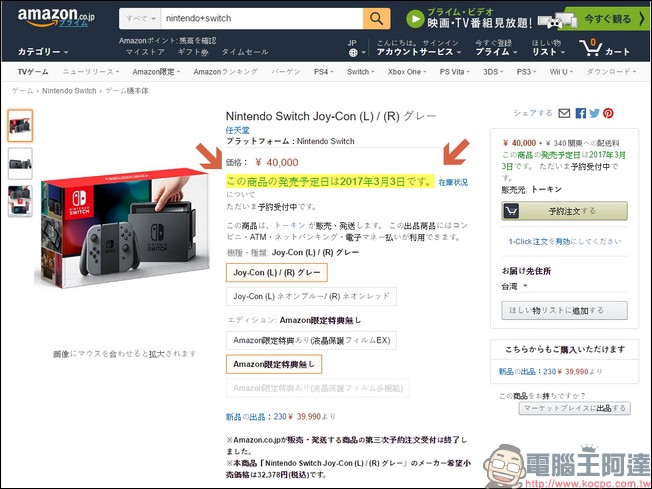Open the PS Vita nav menu
The height and width of the screenshot is (489, 652).
pyautogui.click(x=454, y=72)
